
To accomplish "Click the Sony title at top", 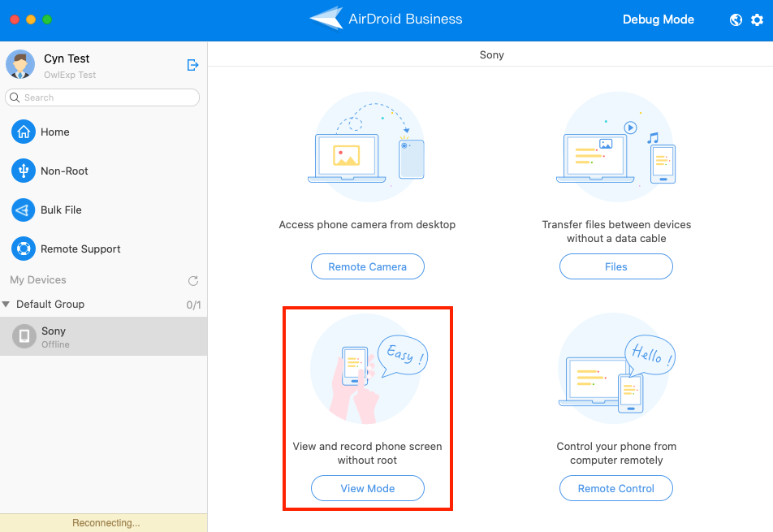I will pyautogui.click(x=491, y=54).
